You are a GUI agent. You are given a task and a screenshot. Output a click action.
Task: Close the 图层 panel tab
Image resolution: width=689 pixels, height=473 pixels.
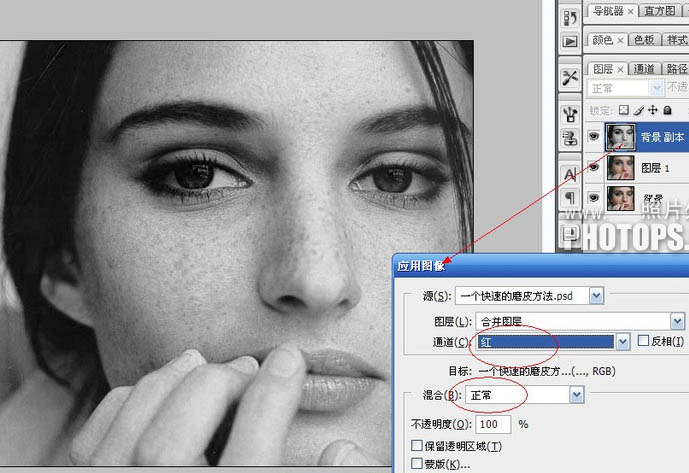[x=620, y=69]
